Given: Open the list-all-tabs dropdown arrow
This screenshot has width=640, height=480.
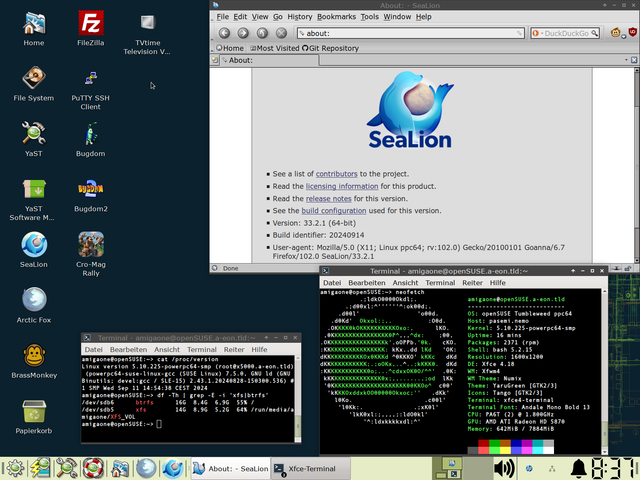Looking at the screenshot, I should 626,60.
